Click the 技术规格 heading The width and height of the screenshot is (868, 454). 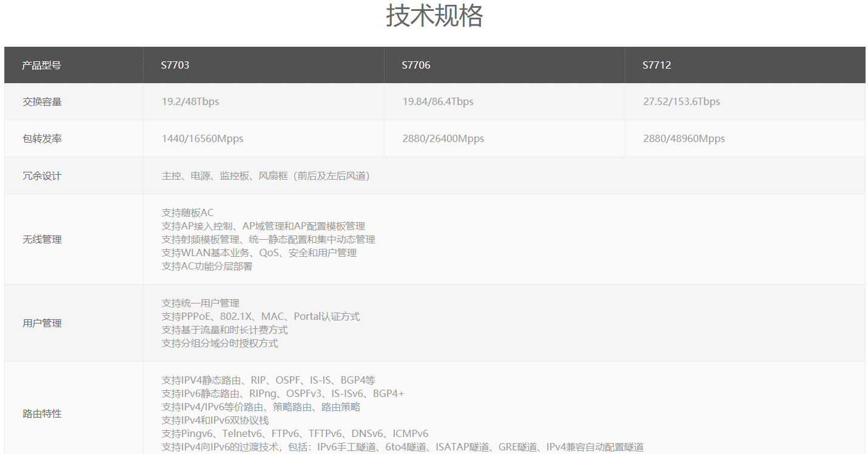(434, 16)
